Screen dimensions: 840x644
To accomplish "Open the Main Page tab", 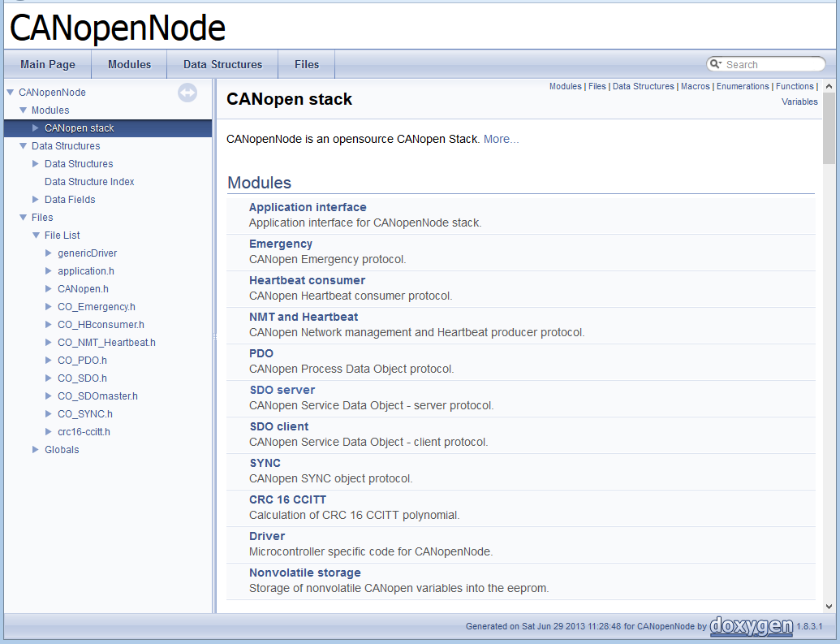I will coord(48,64).
